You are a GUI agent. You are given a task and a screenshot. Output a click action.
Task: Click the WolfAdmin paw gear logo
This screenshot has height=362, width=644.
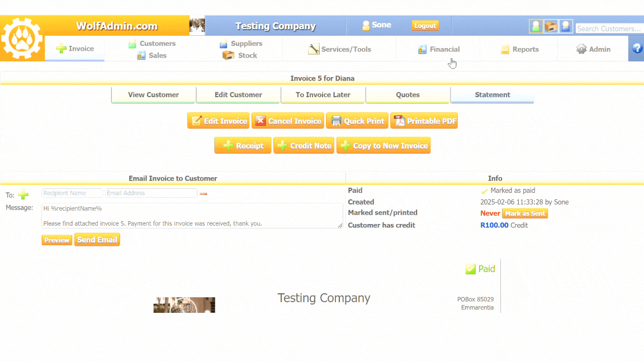coord(22,39)
